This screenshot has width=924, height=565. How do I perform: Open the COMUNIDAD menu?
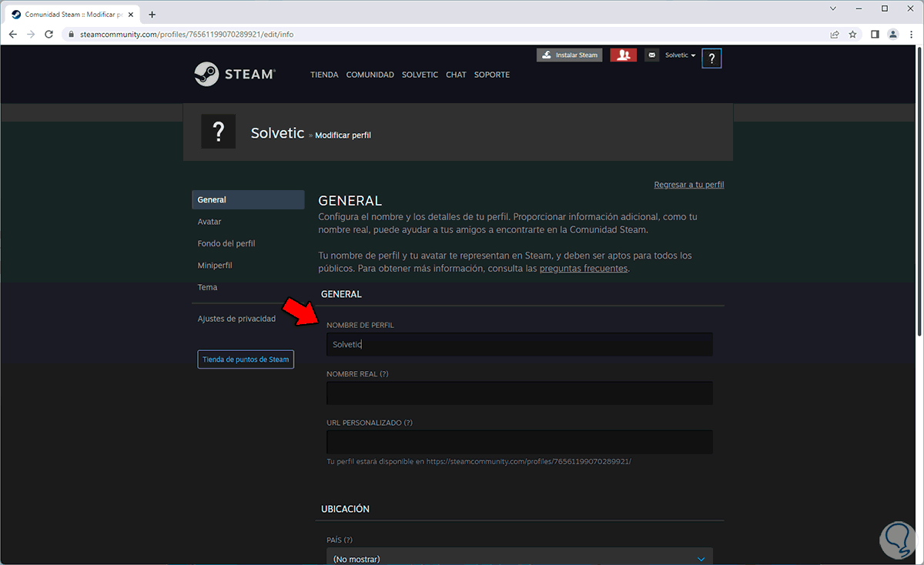coord(370,75)
